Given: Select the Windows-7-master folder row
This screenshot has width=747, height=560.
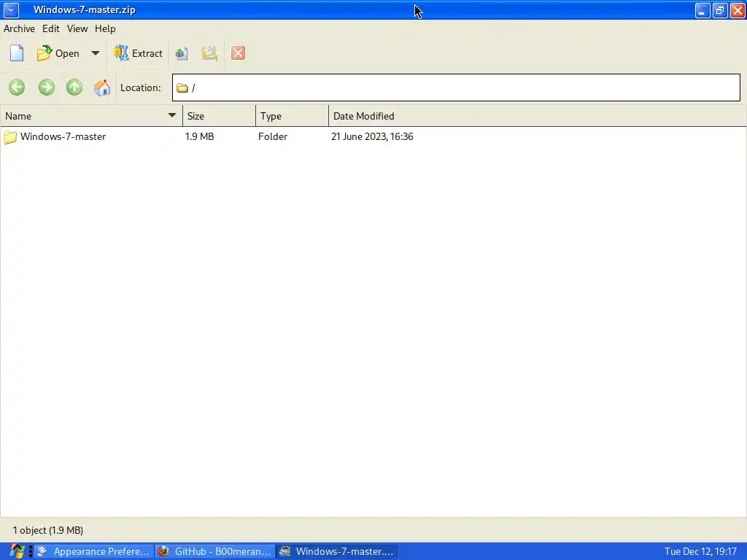Looking at the screenshot, I should coord(373,136).
